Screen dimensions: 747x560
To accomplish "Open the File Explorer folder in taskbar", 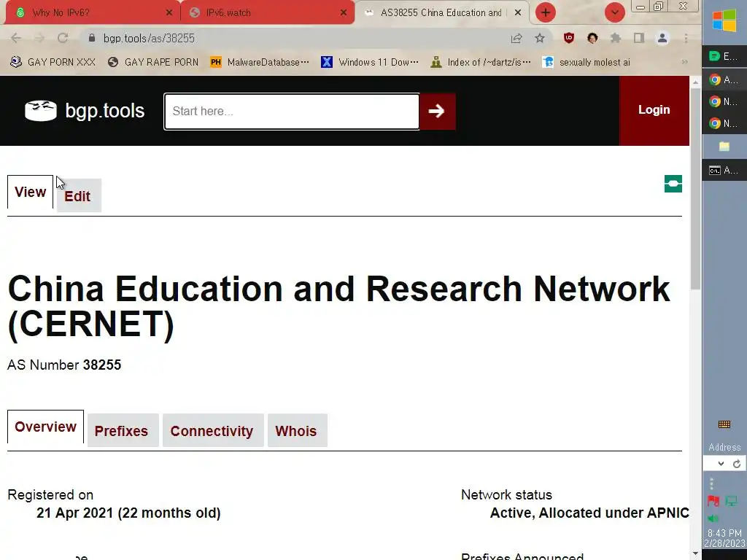I will pyautogui.click(x=724, y=147).
